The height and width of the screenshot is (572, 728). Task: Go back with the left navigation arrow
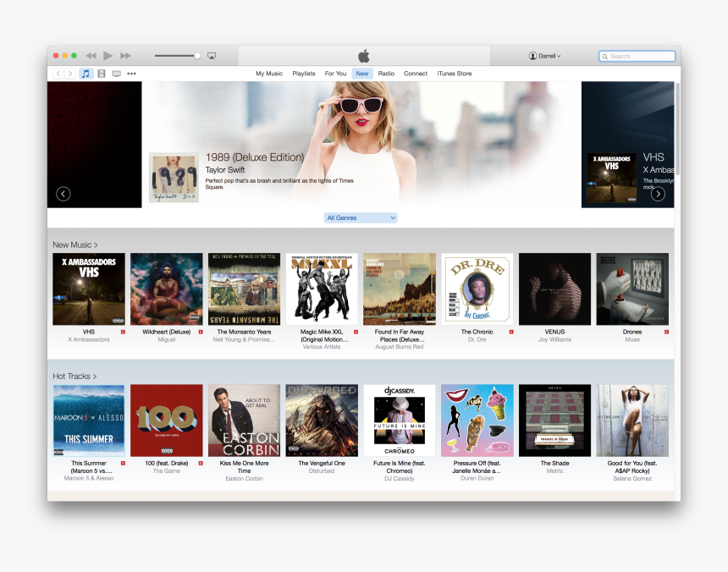[58, 74]
